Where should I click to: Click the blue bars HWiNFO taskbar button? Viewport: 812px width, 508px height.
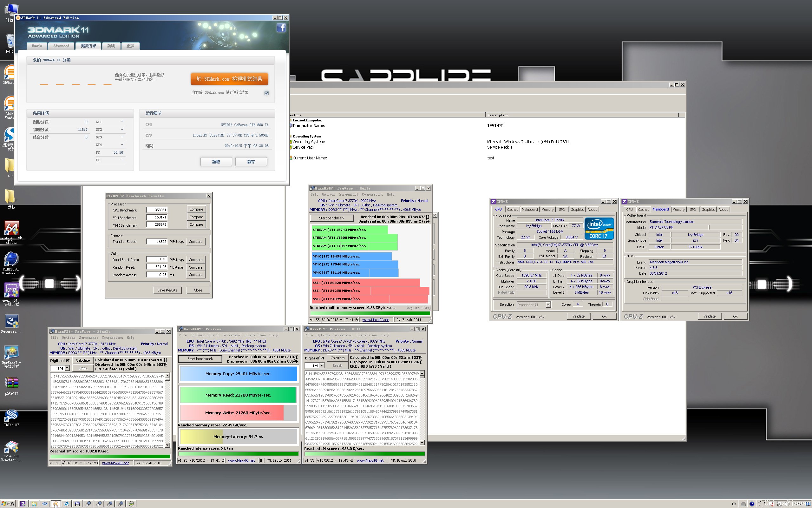[77, 504]
